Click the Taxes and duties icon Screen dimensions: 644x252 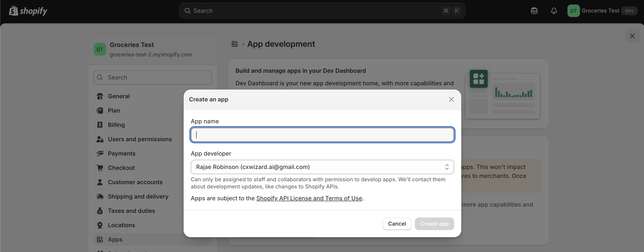coord(100,211)
